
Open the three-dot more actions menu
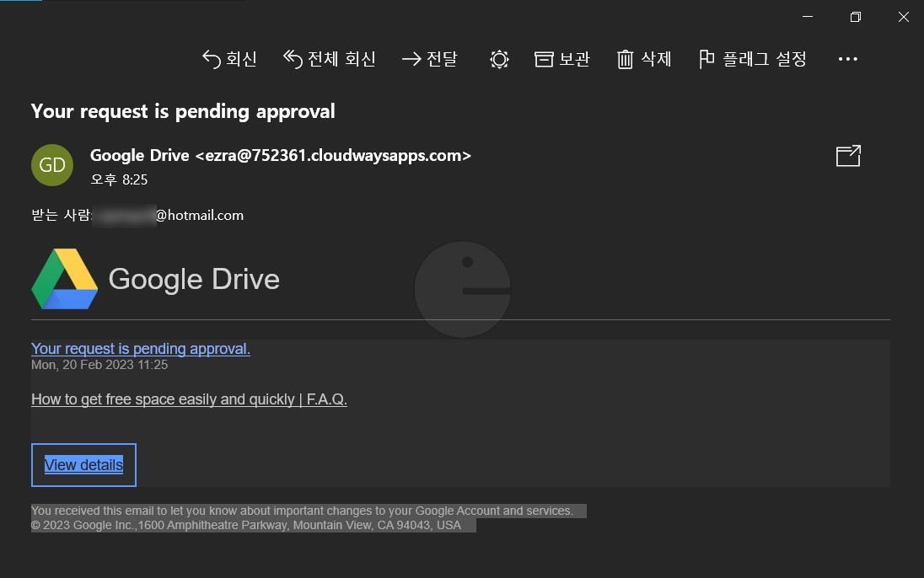coord(847,59)
